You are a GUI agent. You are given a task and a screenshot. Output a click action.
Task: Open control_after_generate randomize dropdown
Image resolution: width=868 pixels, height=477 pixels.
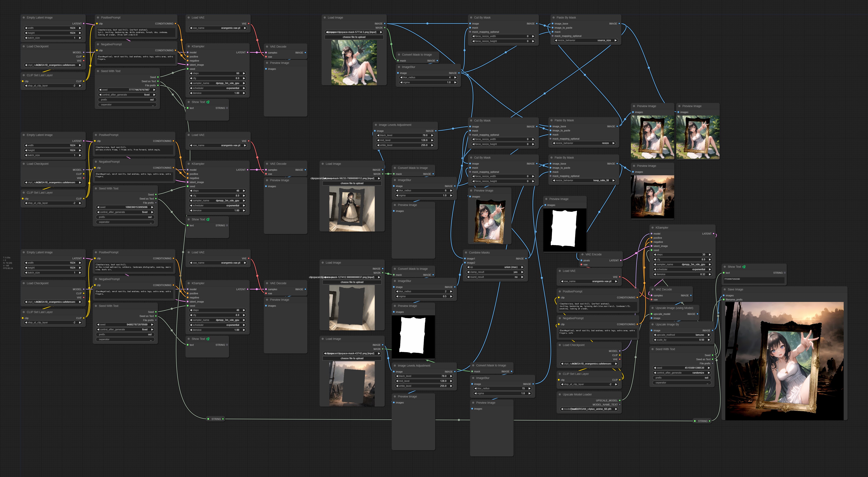[682, 373]
